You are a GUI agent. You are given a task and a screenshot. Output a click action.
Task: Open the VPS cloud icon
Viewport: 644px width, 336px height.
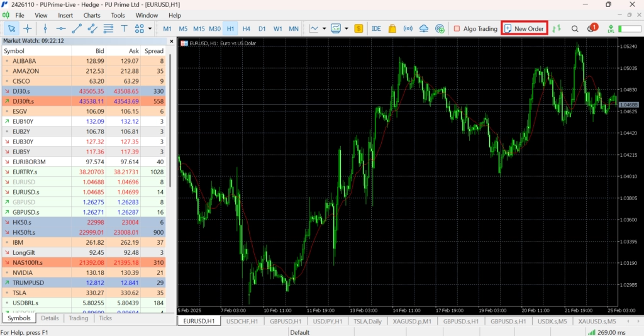click(424, 29)
